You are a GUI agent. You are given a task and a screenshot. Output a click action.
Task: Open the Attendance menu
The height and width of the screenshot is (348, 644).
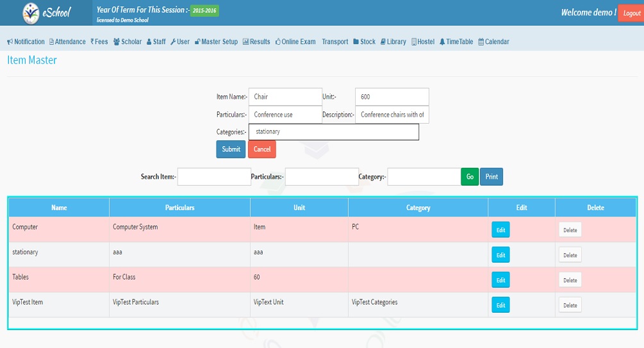[x=67, y=42]
